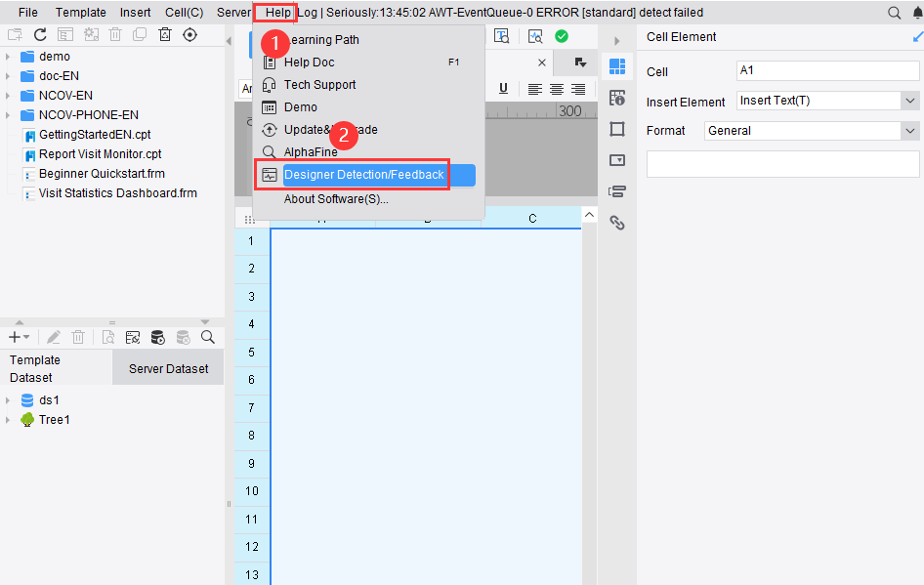Click the locate current template target icon
Image resolution: width=924 pixels, height=585 pixels.
click(x=189, y=35)
